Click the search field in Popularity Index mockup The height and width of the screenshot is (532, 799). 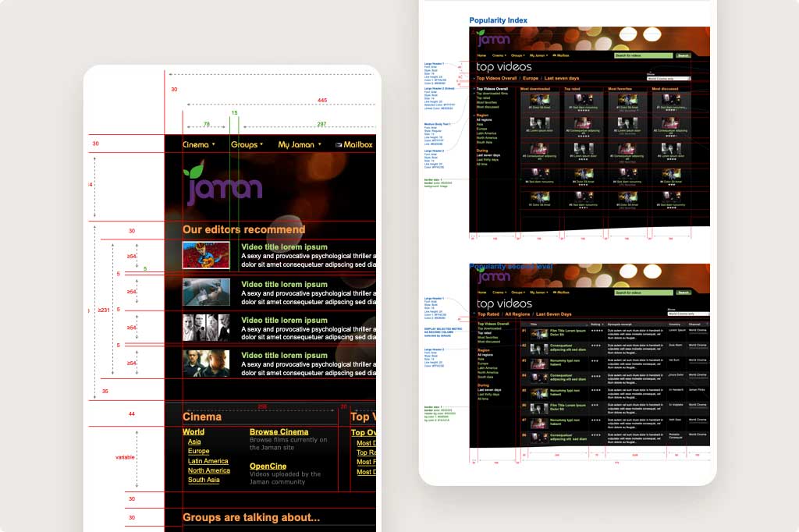(x=643, y=55)
